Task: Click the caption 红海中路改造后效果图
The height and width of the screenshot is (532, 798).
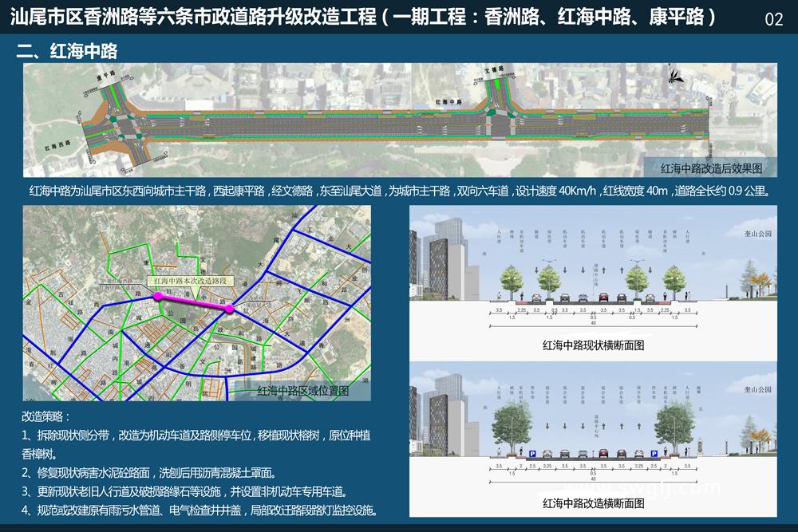Action: pos(712,168)
